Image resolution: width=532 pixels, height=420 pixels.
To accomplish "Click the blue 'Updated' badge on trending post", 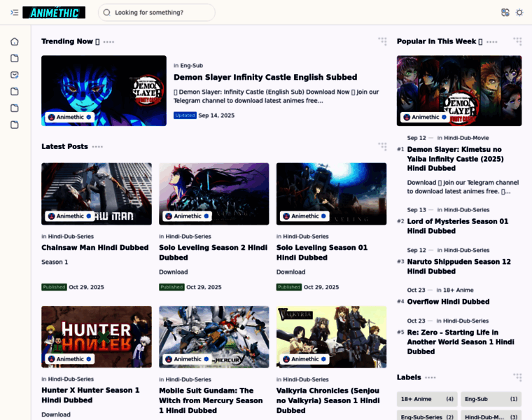I will [x=185, y=115].
